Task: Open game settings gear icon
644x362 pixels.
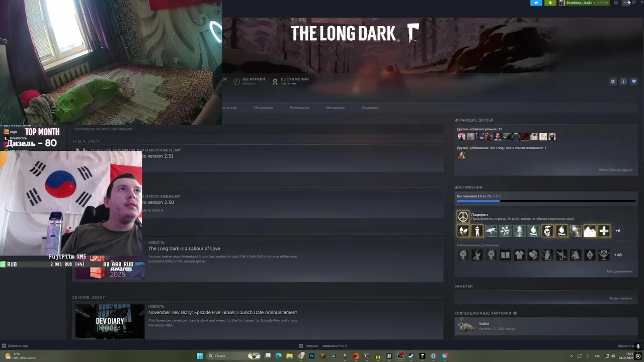Action: (x=612, y=81)
